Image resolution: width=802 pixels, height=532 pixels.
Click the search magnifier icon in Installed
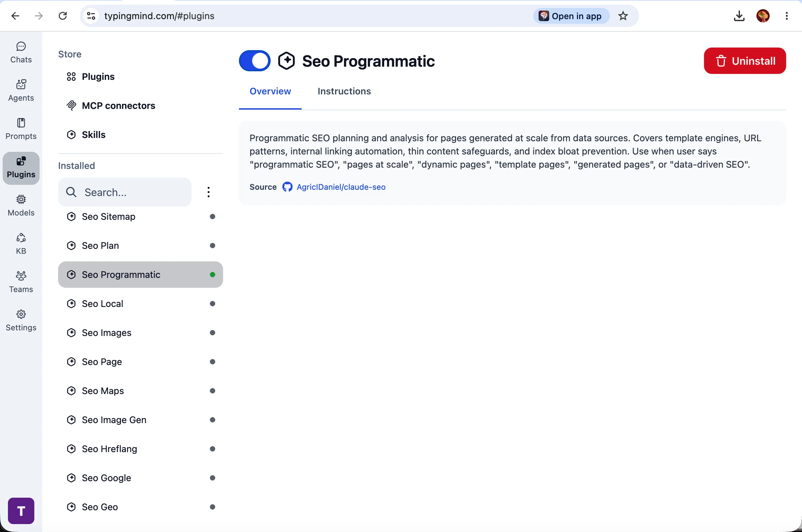(x=71, y=192)
